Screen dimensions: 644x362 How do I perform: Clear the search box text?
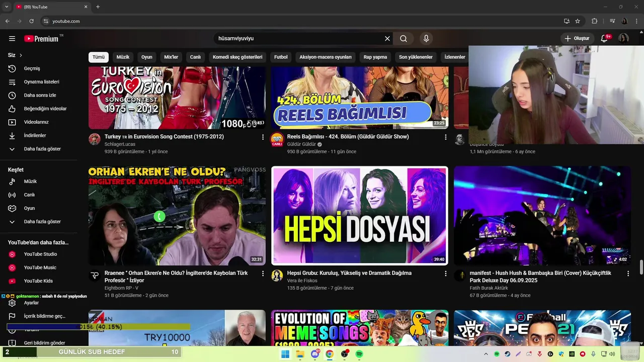(x=387, y=39)
